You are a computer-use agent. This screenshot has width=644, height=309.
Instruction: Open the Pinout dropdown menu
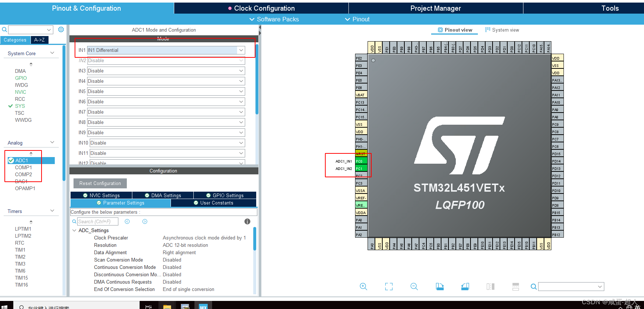point(357,19)
